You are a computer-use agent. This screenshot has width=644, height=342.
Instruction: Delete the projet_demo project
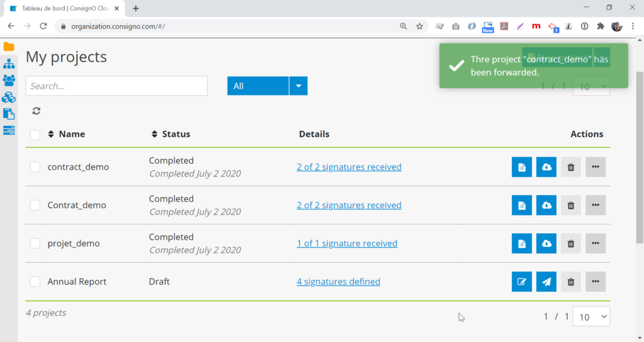(570, 243)
